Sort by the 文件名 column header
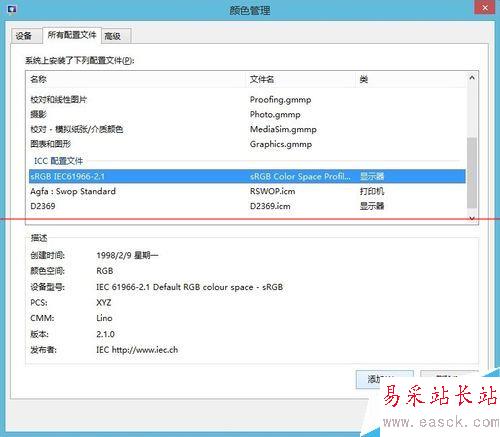 301,79
